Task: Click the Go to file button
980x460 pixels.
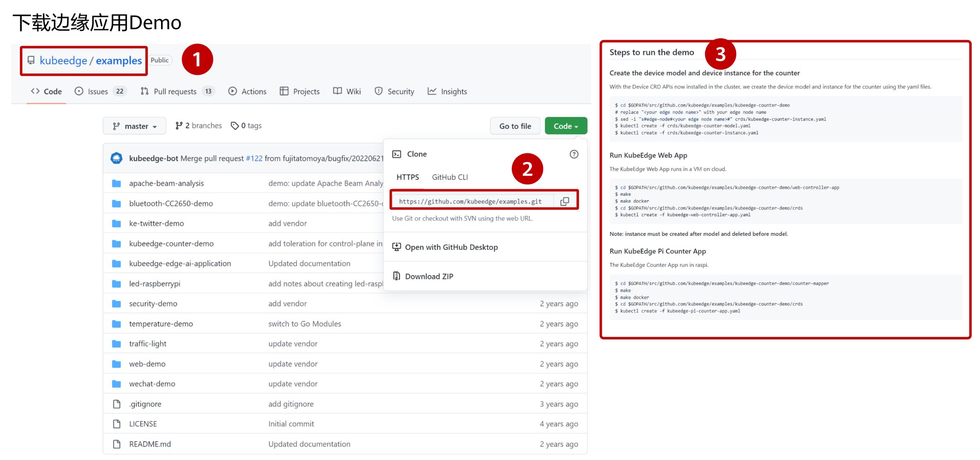Action: pos(515,126)
